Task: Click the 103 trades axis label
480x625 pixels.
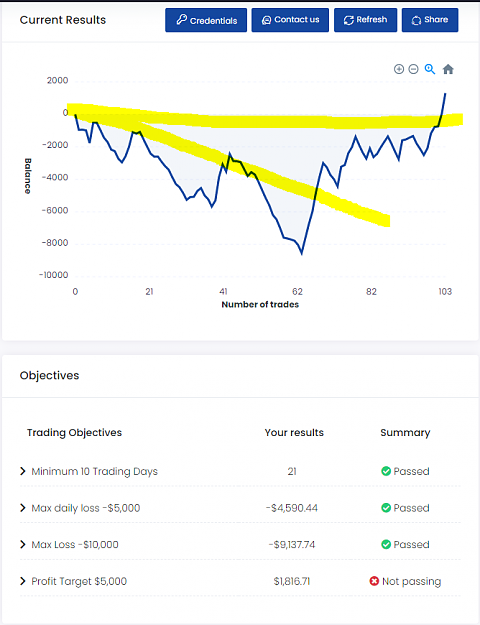Action: coord(445,292)
